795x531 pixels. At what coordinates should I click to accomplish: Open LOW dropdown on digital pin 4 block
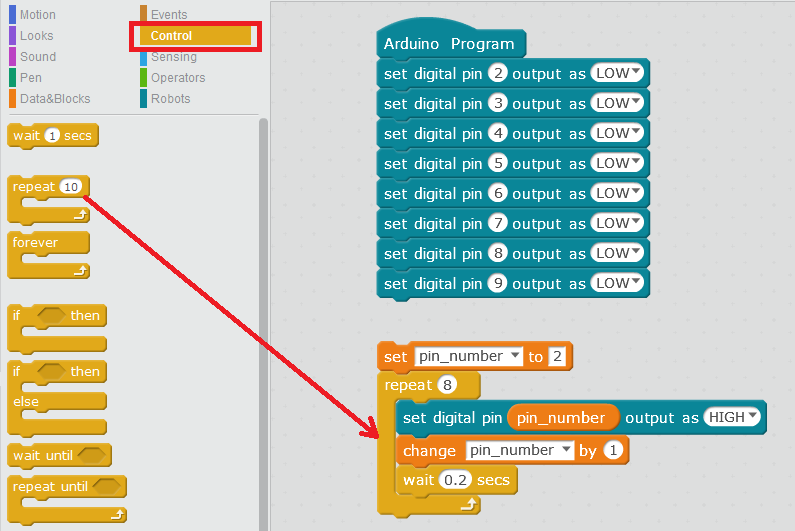click(617, 133)
